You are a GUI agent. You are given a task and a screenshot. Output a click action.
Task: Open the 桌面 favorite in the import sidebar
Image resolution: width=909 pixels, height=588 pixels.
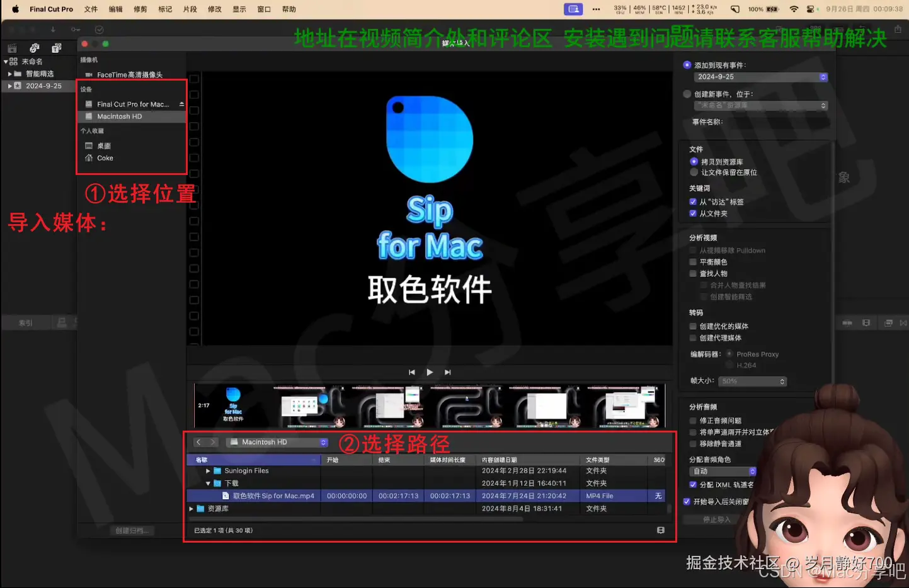[104, 145]
